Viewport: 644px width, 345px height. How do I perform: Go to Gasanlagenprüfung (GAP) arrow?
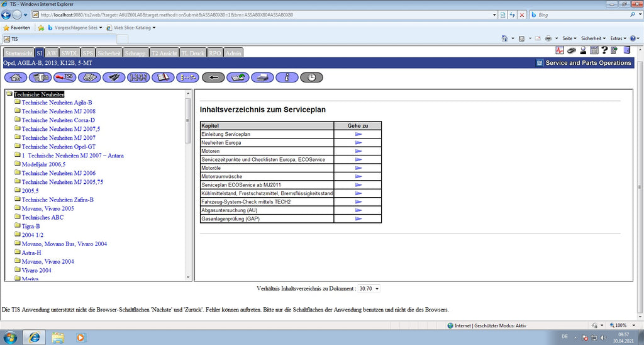[x=358, y=218]
